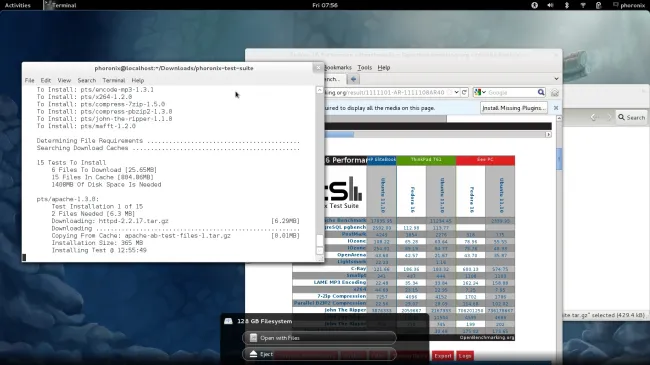Click the blue horizontal scrollbar thumb
650x365 pixels.
coord(339,134)
